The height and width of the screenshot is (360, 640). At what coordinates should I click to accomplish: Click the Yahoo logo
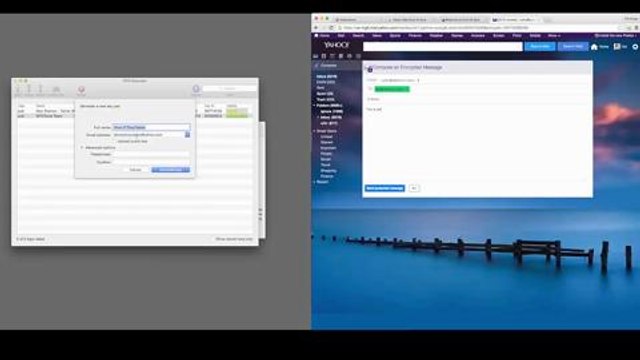[x=337, y=45]
